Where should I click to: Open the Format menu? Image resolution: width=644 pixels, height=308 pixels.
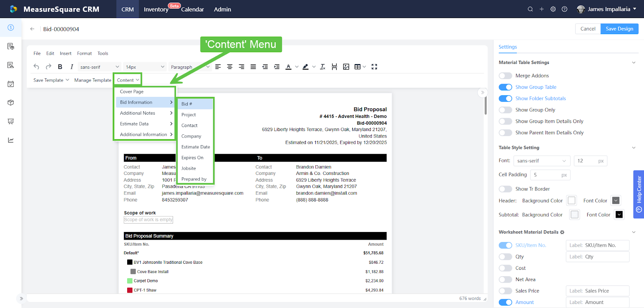point(85,53)
